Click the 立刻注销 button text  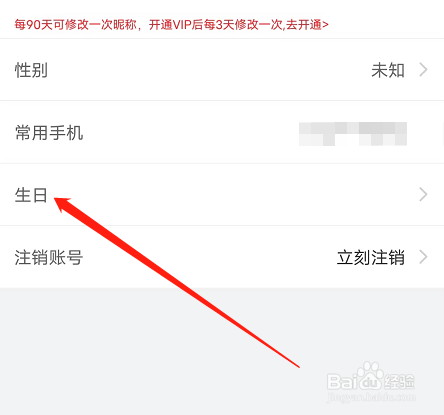tap(371, 257)
